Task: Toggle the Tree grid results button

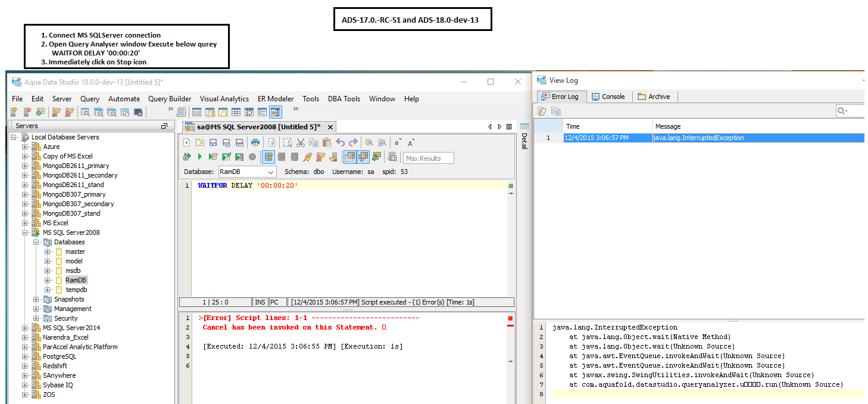Action: [363, 157]
